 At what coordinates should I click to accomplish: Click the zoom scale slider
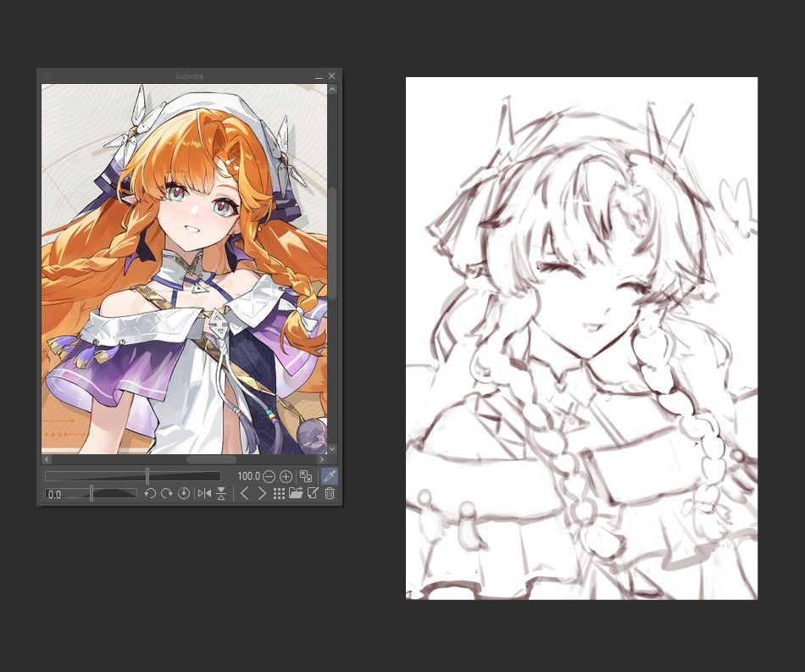coord(133,476)
